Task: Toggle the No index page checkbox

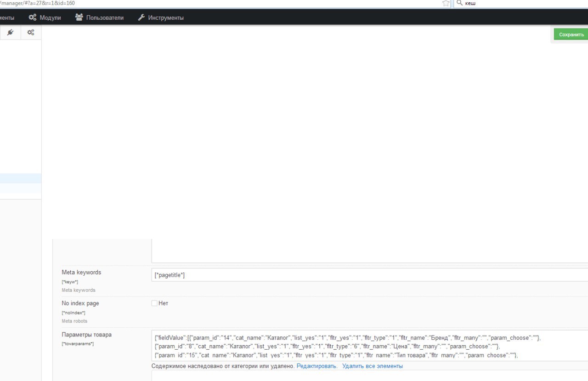Action: click(154, 303)
